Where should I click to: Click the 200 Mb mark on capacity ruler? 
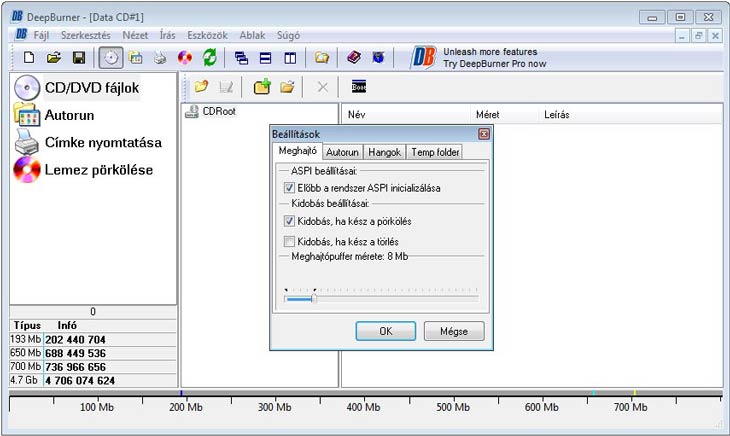185,407
